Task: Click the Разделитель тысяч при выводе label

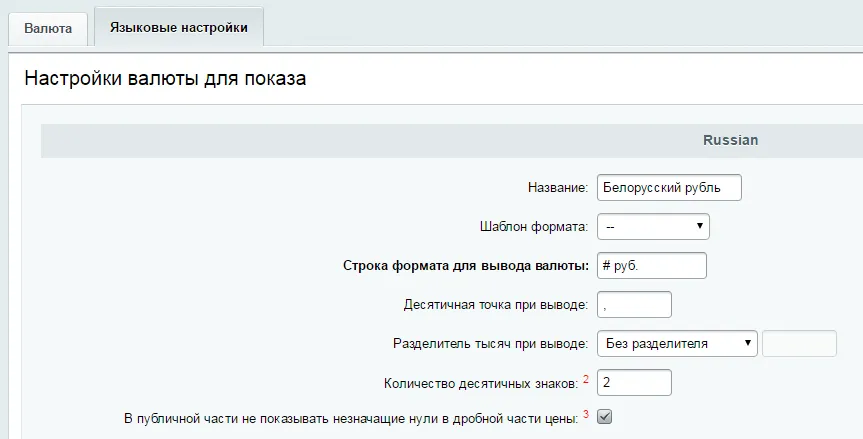Action: (490, 344)
